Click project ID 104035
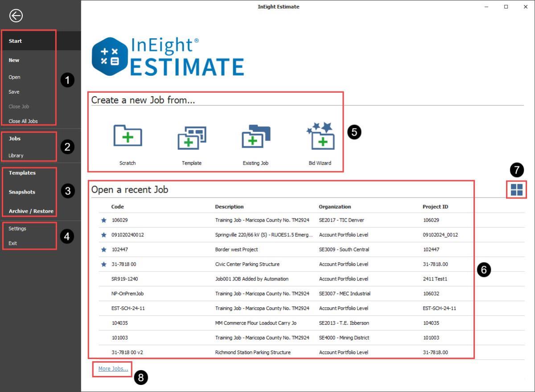Viewport: 535px width, 392px height. 431,323
